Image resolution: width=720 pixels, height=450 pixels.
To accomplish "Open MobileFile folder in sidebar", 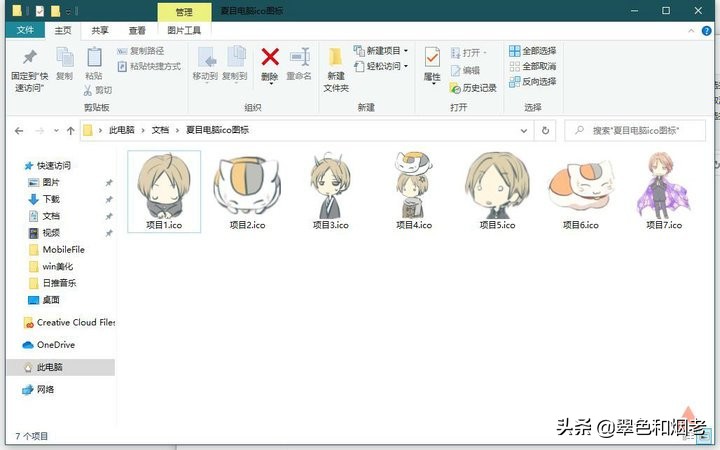I will 56,250.
